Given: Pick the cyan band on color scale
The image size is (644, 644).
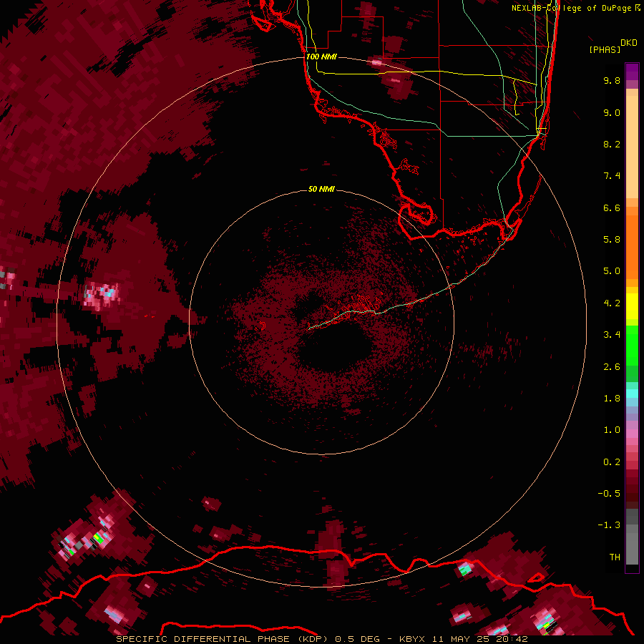Looking at the screenshot, I should click(632, 394).
